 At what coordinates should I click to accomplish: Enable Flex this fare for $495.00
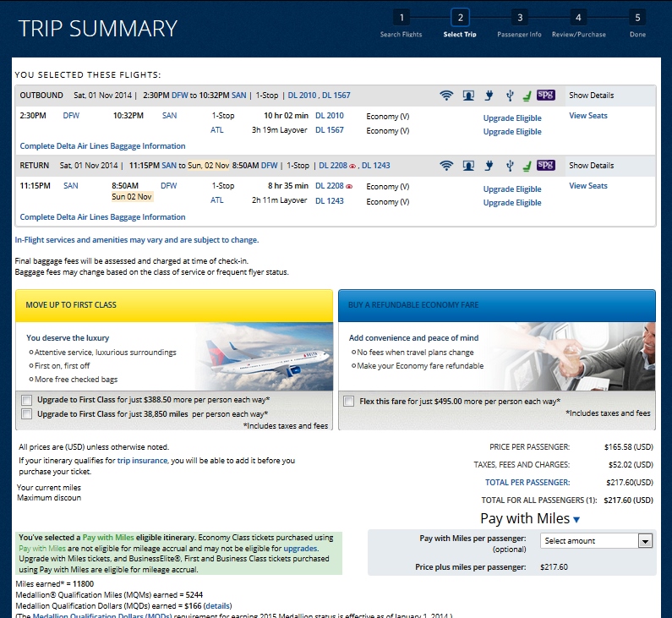pyautogui.click(x=349, y=401)
